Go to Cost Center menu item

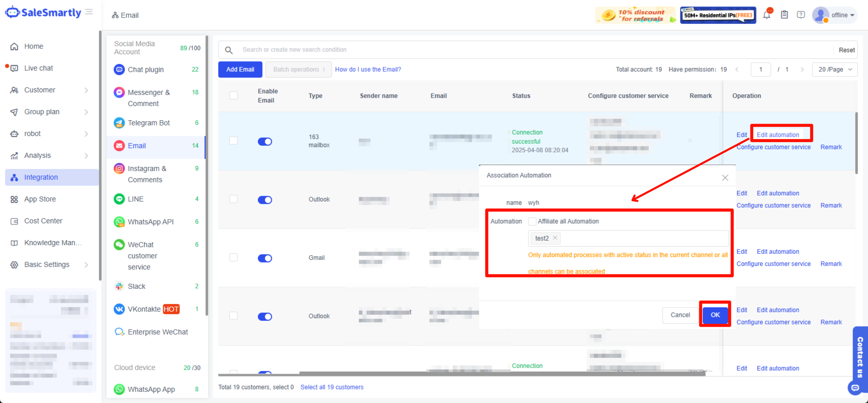click(43, 221)
